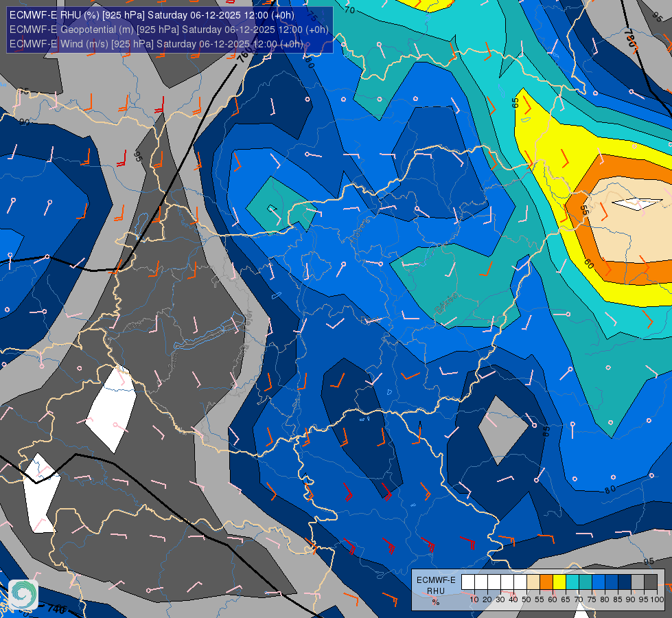This screenshot has width=672, height=618.
Task: Pick the orange 55-60% legend swatch
Action: (x=546, y=582)
